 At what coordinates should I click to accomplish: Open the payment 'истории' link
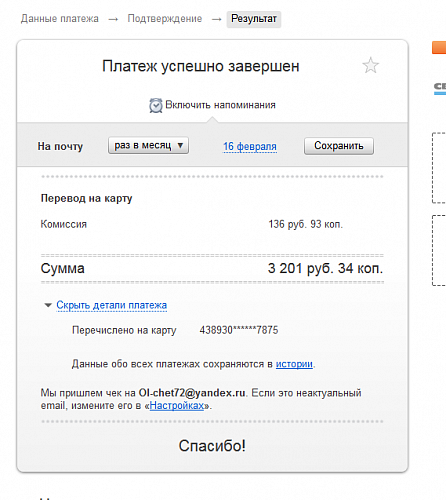coord(294,364)
